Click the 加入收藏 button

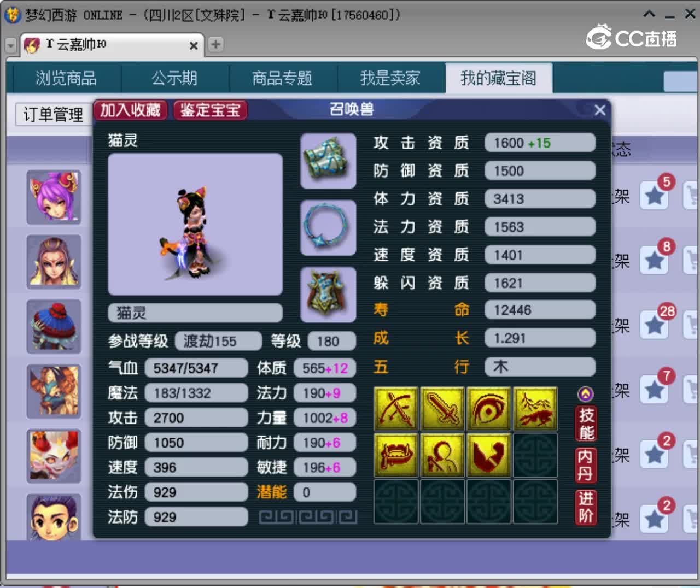pos(130,110)
